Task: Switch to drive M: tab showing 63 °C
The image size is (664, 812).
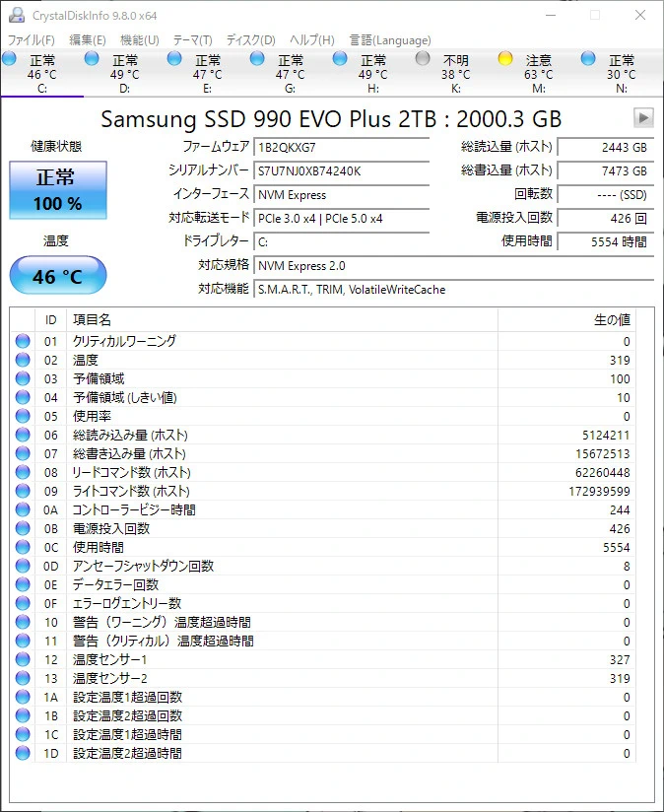Action: (x=538, y=73)
